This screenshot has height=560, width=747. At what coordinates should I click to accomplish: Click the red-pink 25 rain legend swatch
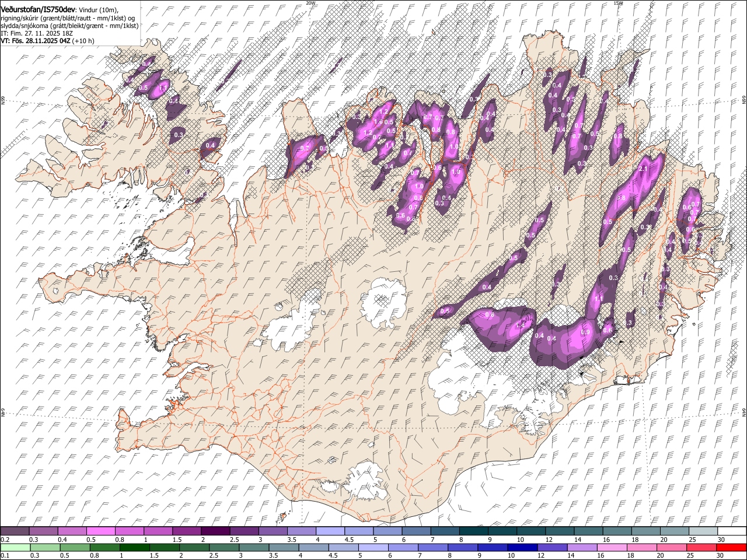(701, 547)
